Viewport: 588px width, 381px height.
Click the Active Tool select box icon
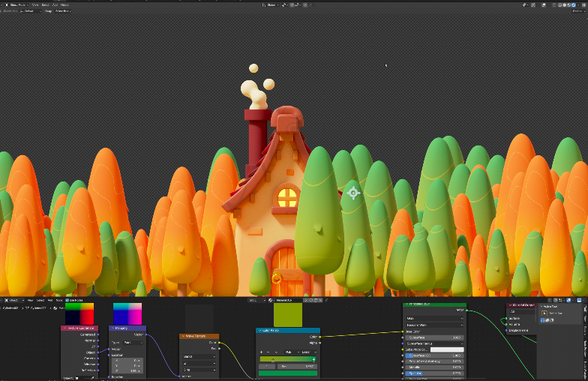544,313
